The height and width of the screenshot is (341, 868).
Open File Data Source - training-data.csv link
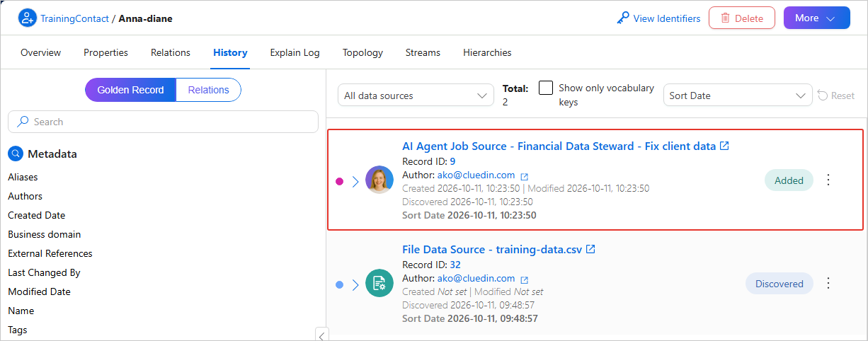[x=492, y=249]
